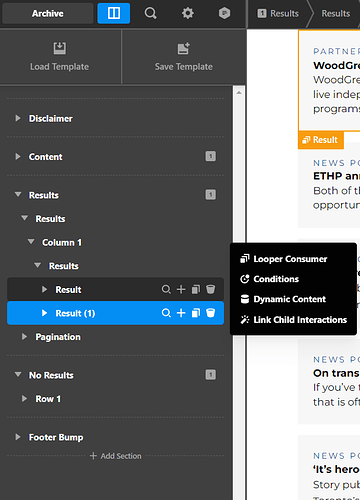The height and width of the screenshot is (500, 360).
Task: Duplicate the Result element
Action: 196,289
